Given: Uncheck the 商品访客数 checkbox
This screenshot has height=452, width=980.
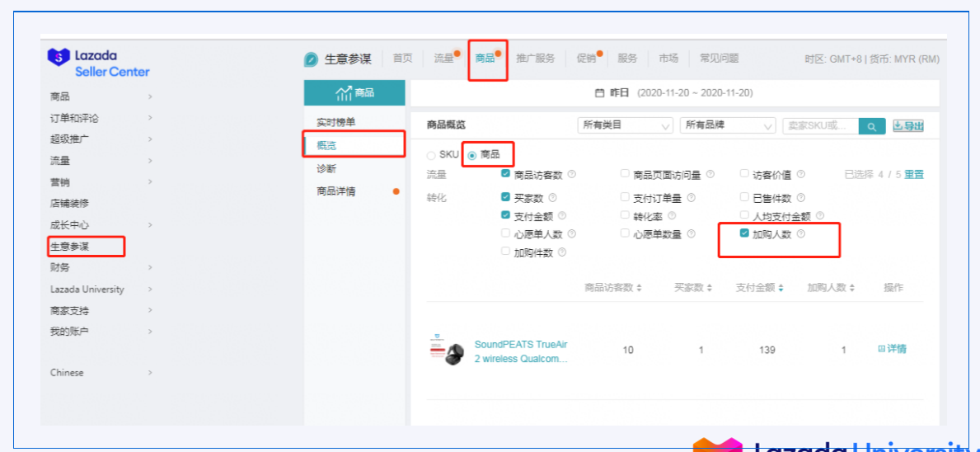Looking at the screenshot, I should (x=505, y=174).
